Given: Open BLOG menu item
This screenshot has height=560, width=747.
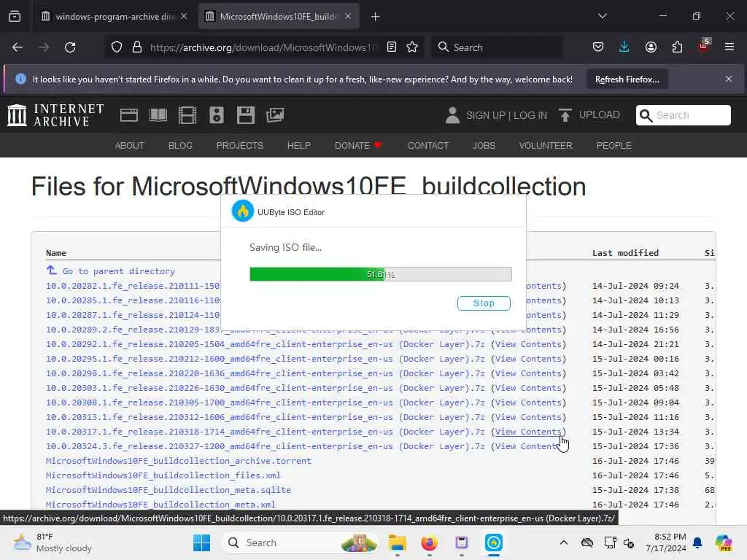Looking at the screenshot, I should coord(180,146).
